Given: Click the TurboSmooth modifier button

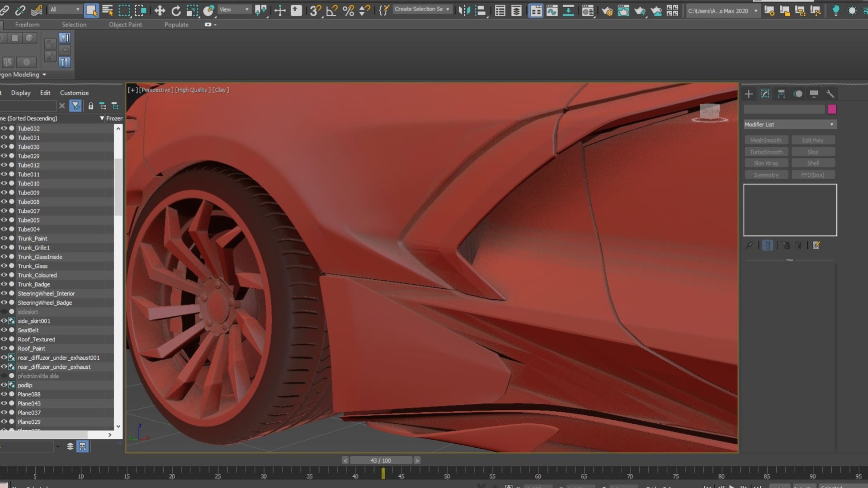Looking at the screenshot, I should click(x=766, y=152).
